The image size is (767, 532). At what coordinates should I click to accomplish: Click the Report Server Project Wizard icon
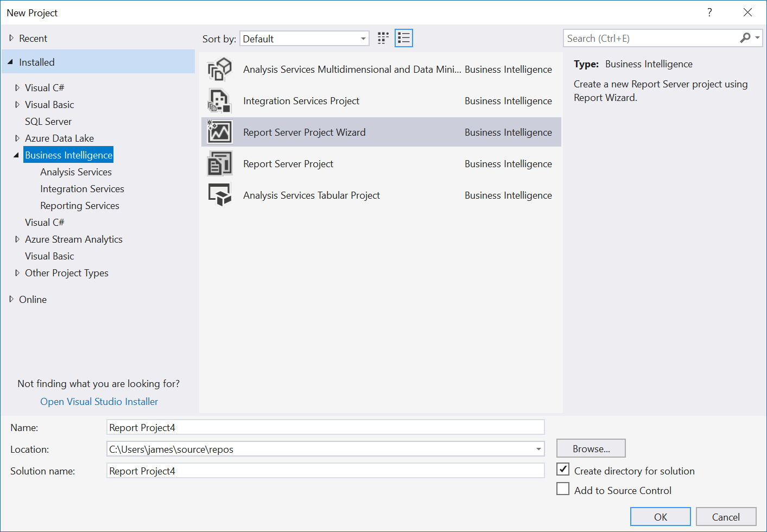tap(220, 132)
